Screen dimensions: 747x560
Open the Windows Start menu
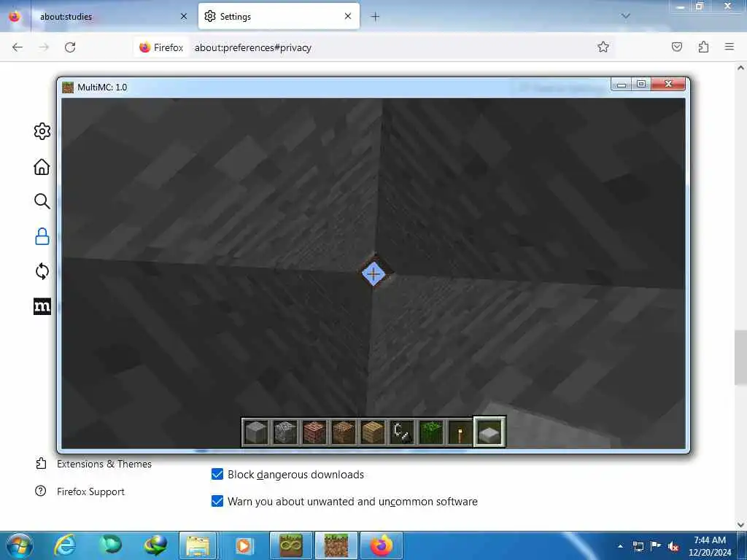pos(19,545)
